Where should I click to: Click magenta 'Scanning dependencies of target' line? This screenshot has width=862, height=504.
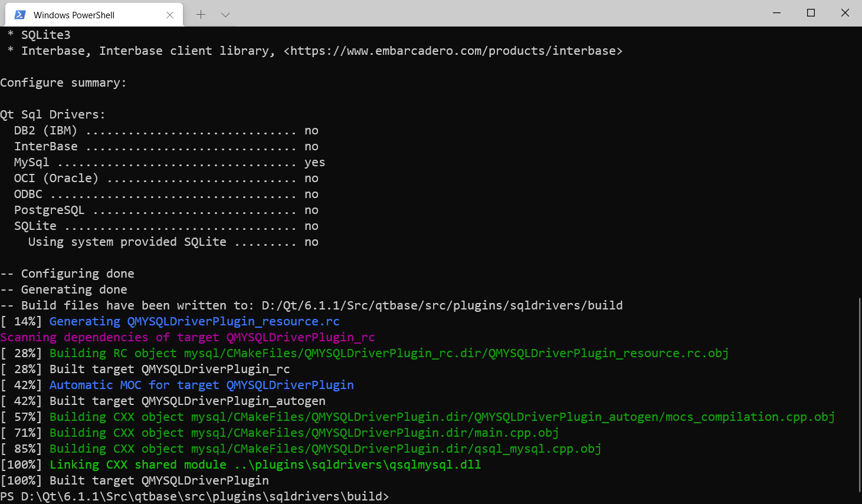pos(188,337)
